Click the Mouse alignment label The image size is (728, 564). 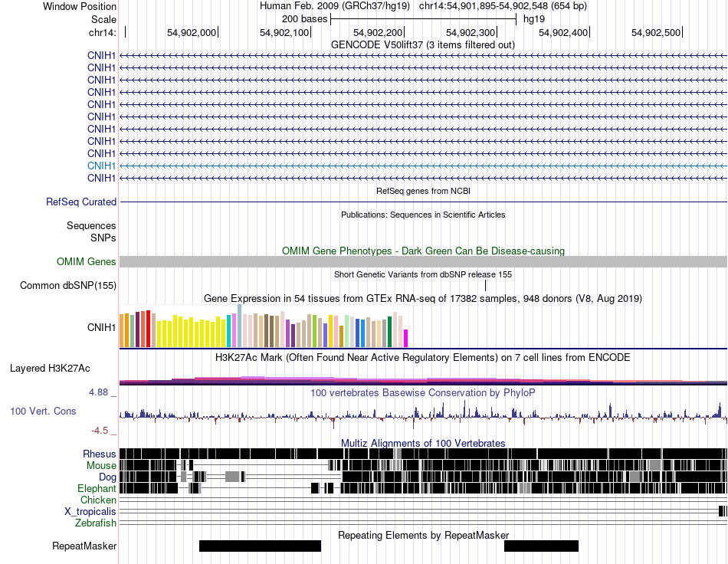(101, 466)
